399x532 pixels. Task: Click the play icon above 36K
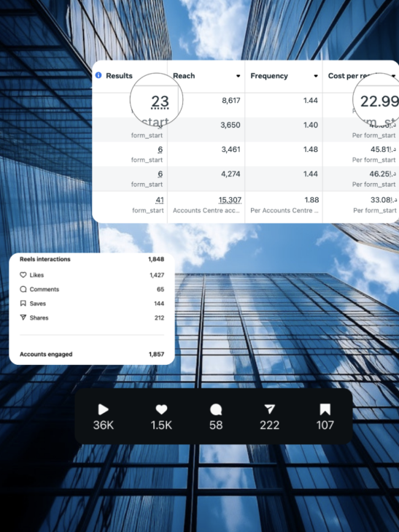104,409
